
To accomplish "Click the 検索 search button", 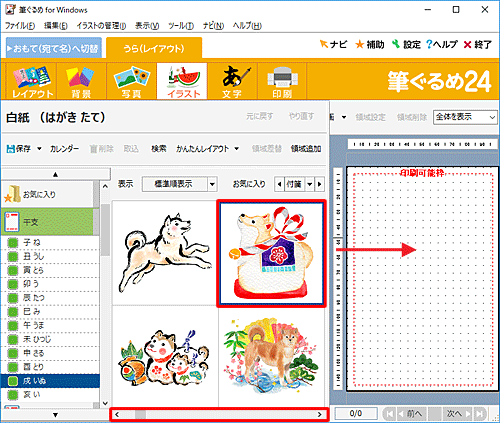I will (159, 149).
